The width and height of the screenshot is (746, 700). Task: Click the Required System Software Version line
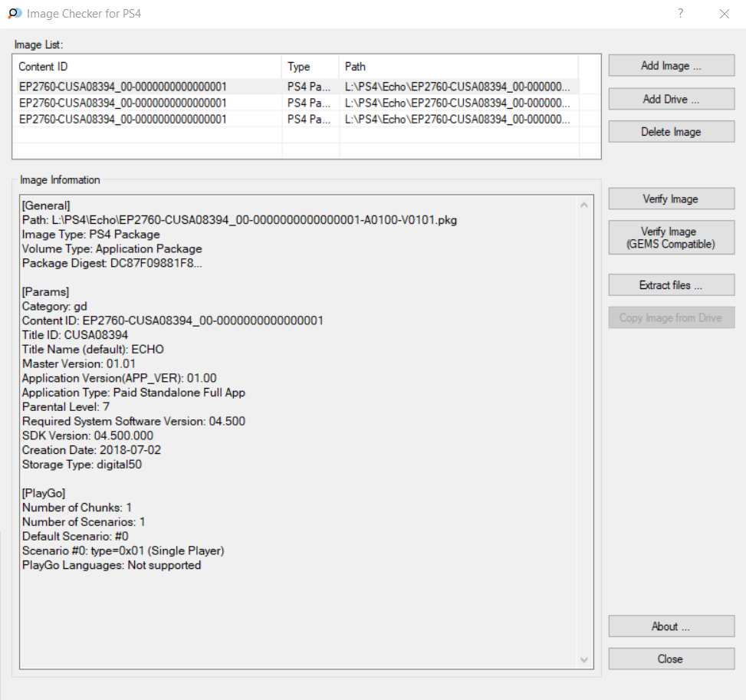click(133, 421)
